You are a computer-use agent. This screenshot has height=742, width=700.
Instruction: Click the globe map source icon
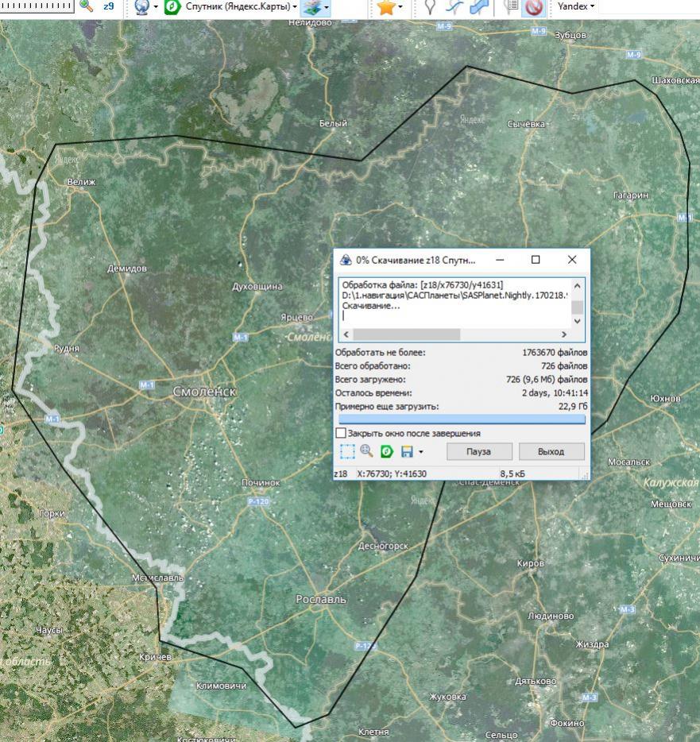141,7
